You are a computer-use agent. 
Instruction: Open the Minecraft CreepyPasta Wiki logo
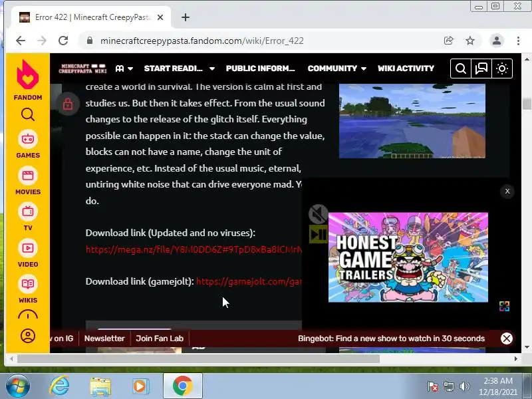[82, 68]
